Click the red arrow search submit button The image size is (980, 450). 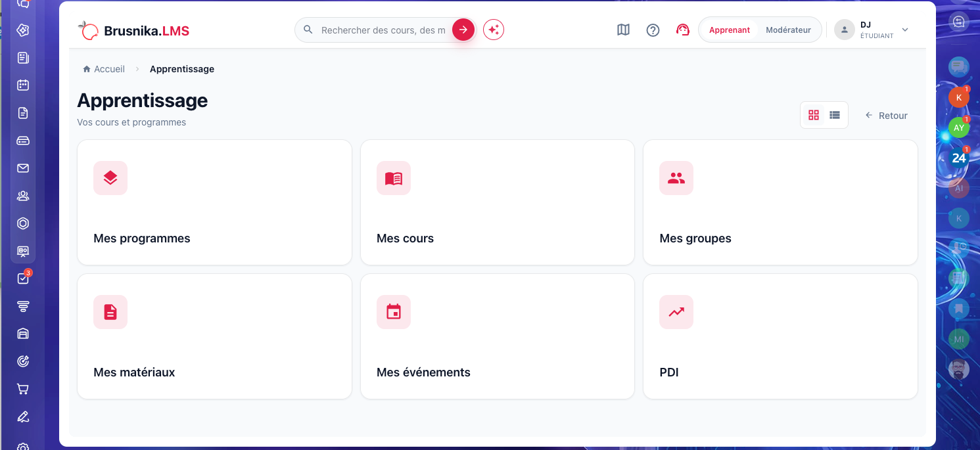(x=463, y=30)
